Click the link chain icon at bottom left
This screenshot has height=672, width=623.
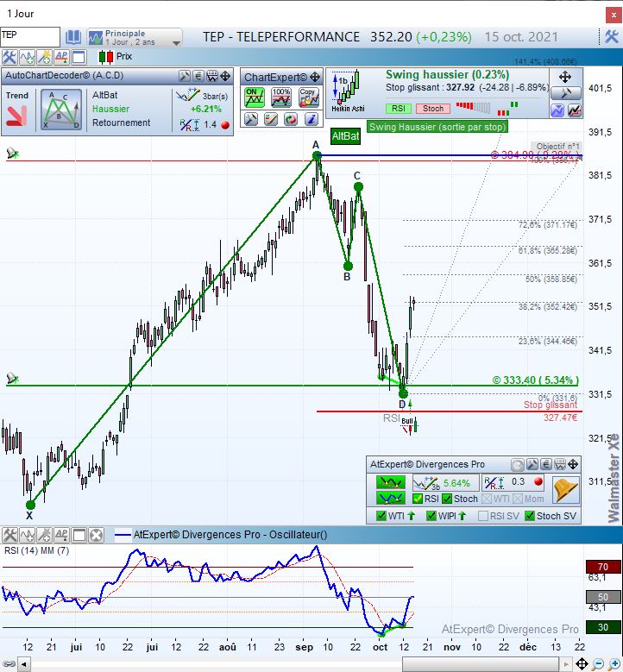point(9,664)
